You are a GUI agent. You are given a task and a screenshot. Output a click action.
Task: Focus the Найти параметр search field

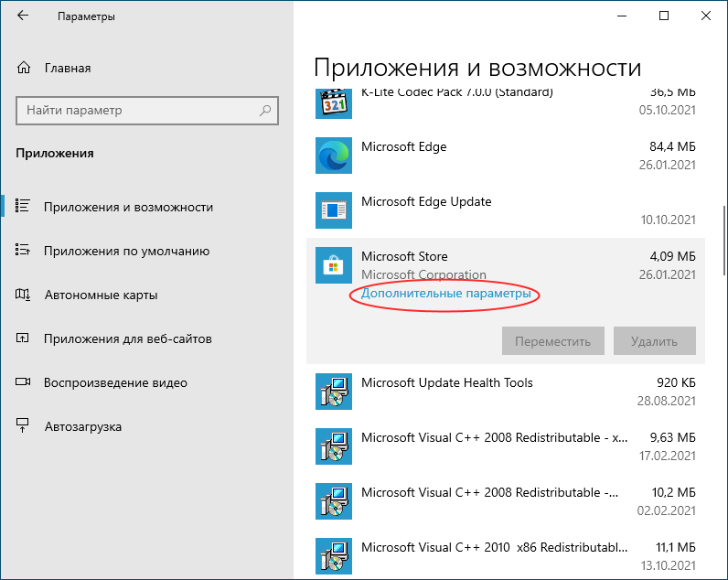[x=147, y=111]
